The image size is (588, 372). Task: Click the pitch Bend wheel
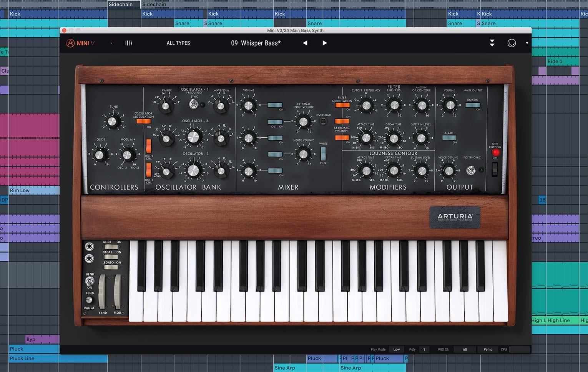coord(102,292)
